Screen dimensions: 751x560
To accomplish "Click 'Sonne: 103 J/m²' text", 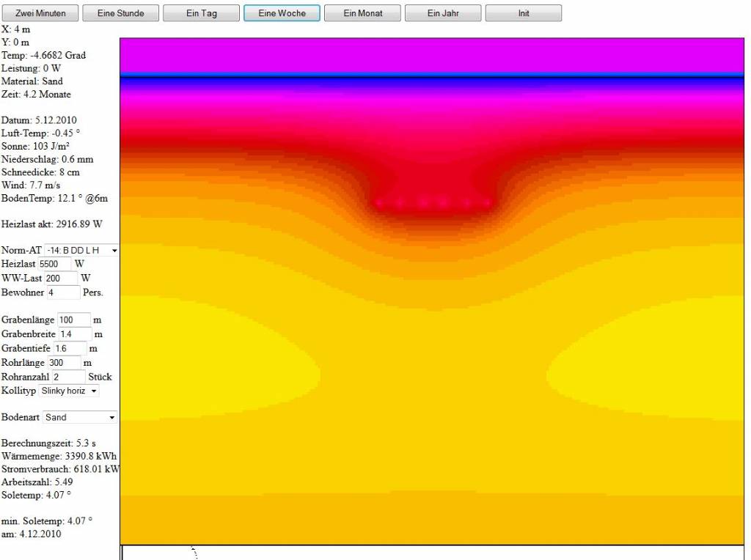I will [35, 146].
